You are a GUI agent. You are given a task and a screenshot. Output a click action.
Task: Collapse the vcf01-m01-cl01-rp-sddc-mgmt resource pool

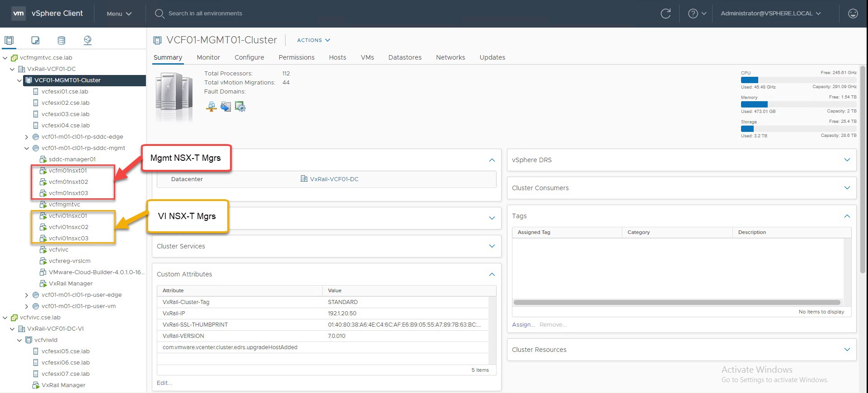click(27, 148)
